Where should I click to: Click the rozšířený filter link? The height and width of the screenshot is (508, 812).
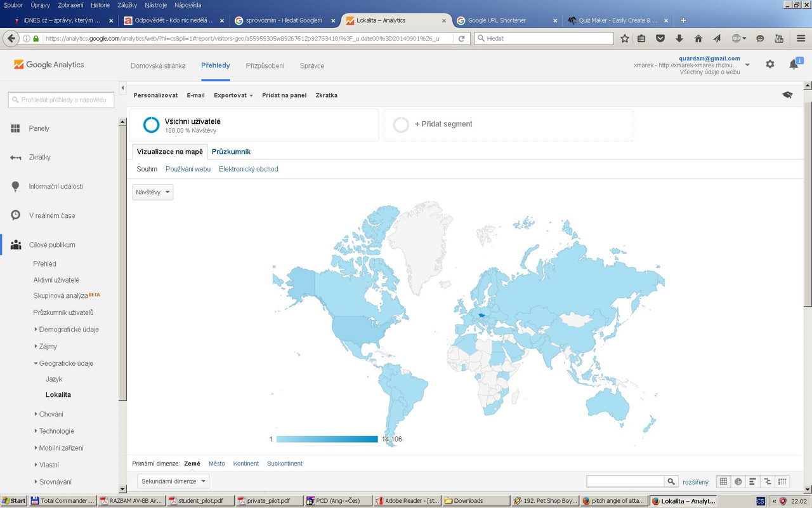(x=696, y=482)
